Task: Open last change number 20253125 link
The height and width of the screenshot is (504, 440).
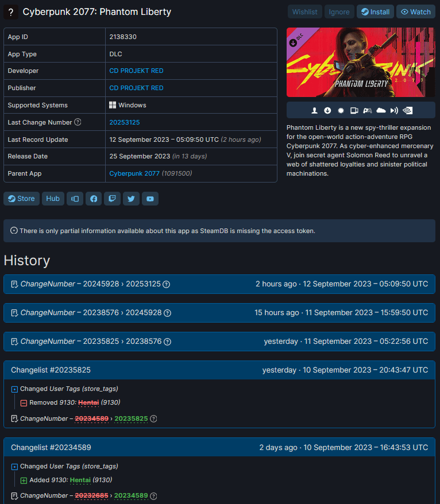Action: (x=125, y=122)
